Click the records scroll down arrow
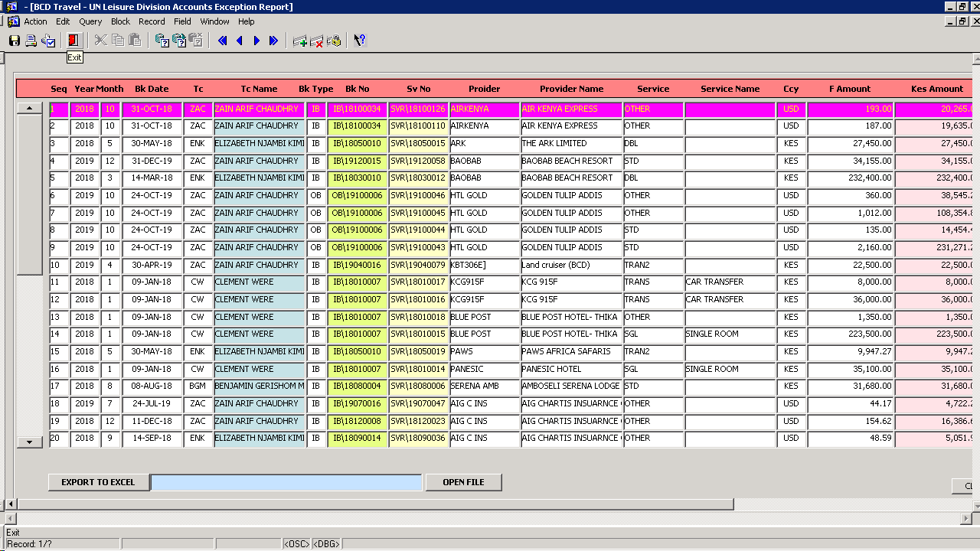The image size is (980, 551). [29, 442]
